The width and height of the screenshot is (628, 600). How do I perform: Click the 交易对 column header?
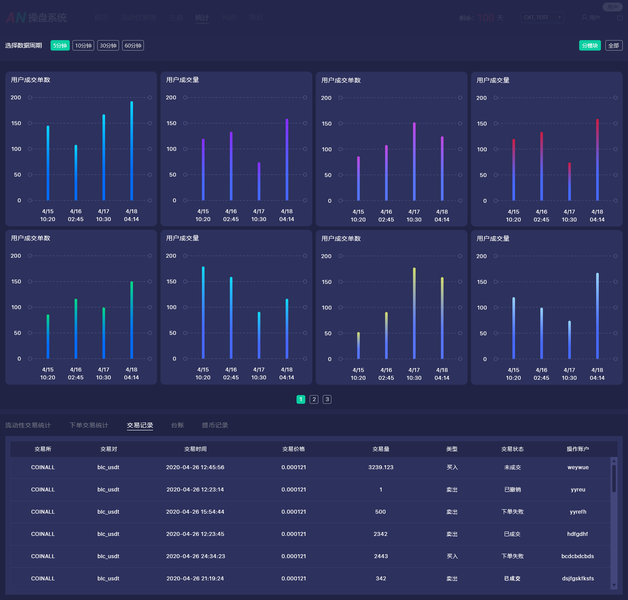point(109,449)
